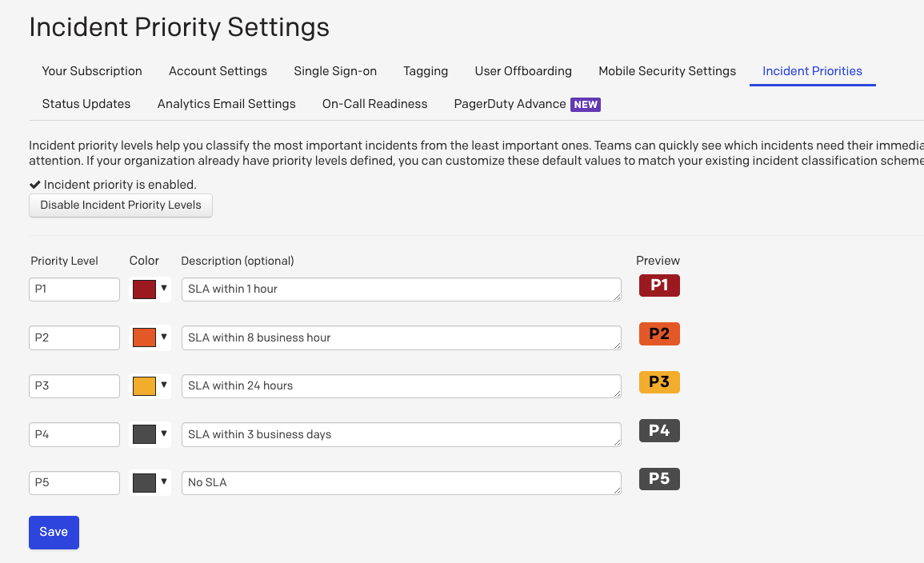Open the Single Sign-on tab
The width and height of the screenshot is (924, 563).
coord(335,71)
